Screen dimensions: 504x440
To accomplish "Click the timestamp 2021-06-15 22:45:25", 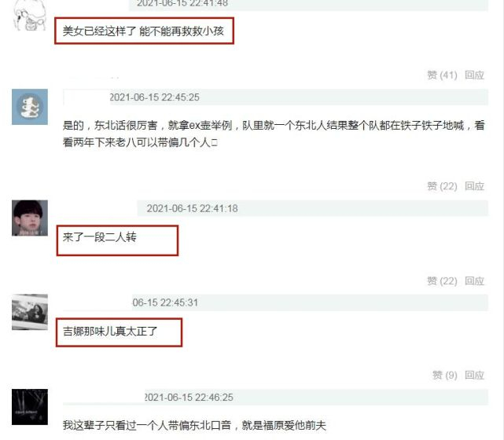I will point(155,97).
